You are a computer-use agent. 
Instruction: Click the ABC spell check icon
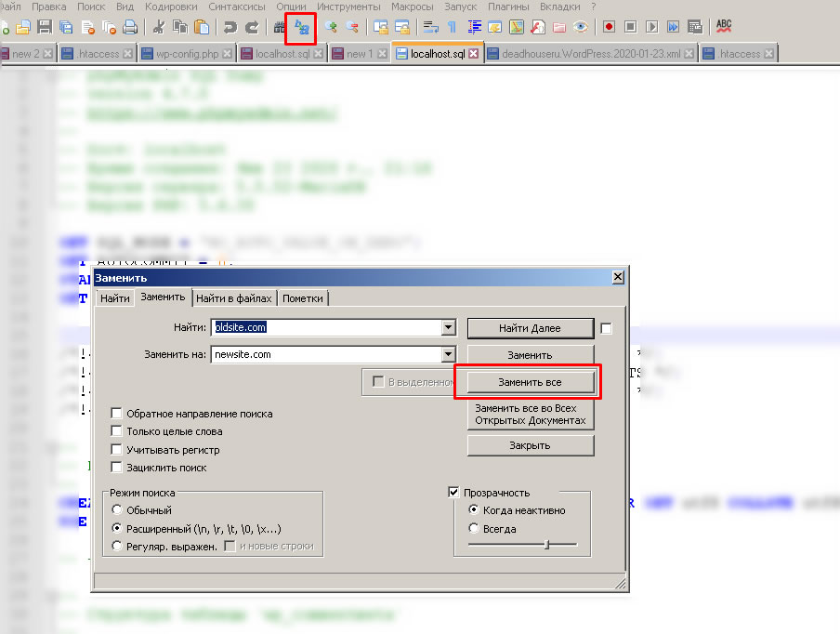(724, 26)
